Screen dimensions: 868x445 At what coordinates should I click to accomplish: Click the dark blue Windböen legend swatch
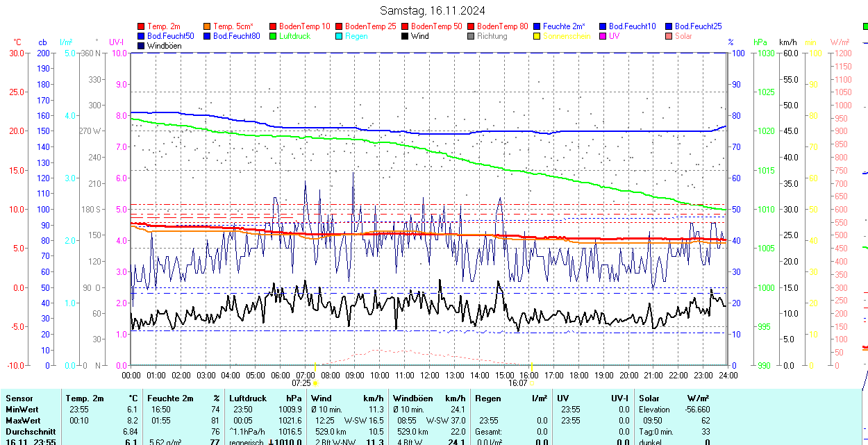click(142, 46)
